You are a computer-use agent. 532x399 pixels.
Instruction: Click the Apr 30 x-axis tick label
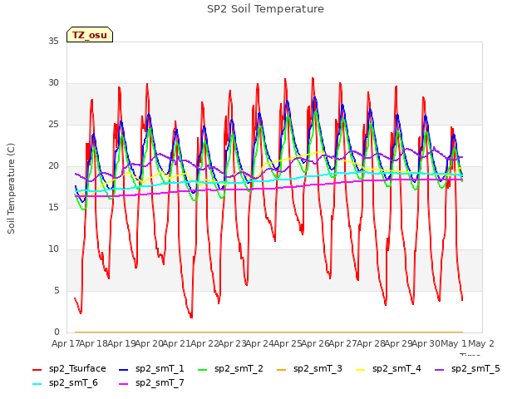(x=426, y=343)
